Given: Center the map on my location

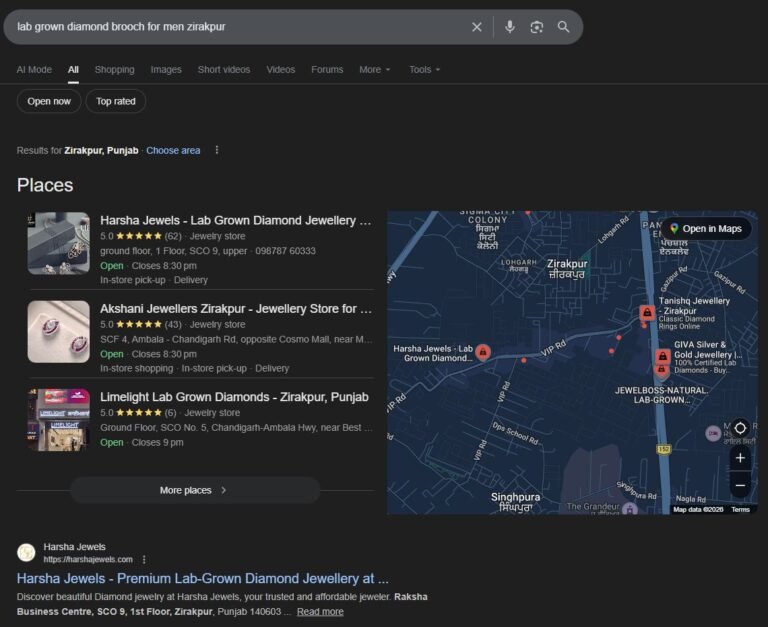Looking at the screenshot, I should pyautogui.click(x=740, y=428).
